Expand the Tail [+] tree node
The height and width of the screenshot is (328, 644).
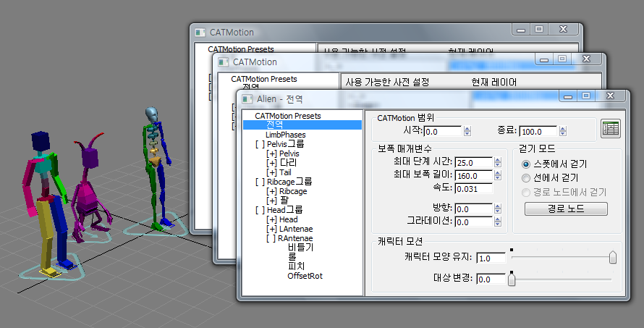click(x=271, y=172)
